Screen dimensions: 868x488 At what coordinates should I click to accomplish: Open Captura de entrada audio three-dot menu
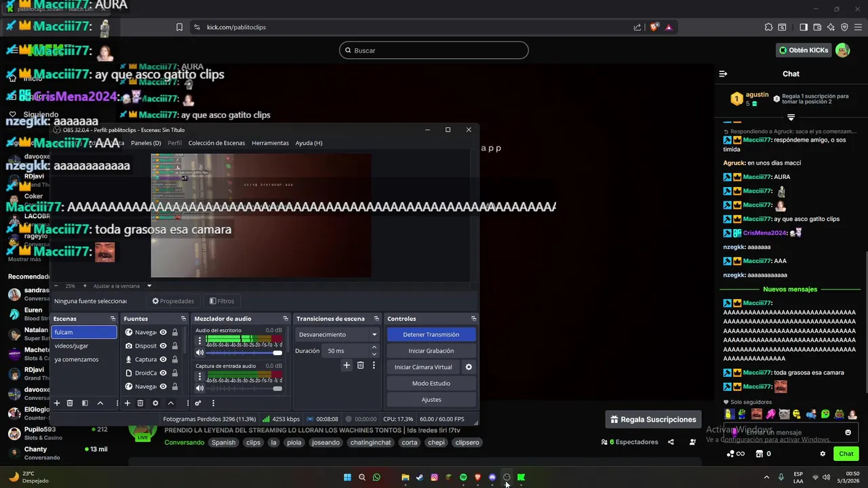[x=199, y=377]
